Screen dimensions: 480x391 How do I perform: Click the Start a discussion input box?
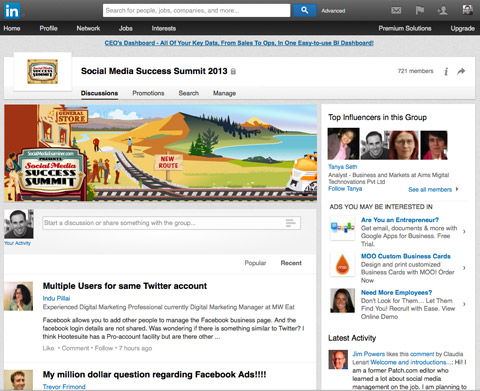[x=172, y=223]
